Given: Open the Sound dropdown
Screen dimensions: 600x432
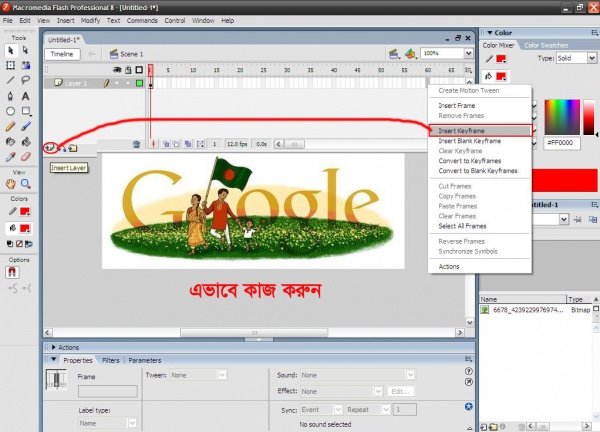Looking at the screenshot, I should pos(410,375).
